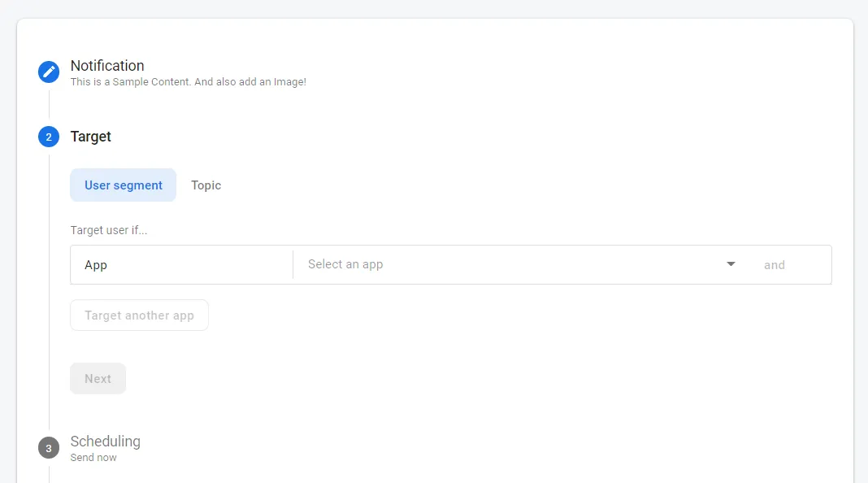Click the step 2 circle icon
Screen dimensions: 868x483
click(49, 137)
